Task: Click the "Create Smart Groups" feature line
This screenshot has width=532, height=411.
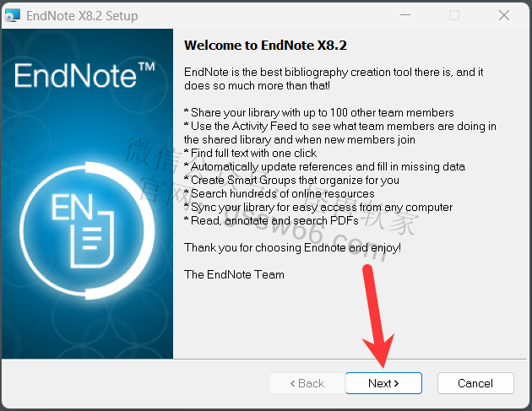Action: 291,180
